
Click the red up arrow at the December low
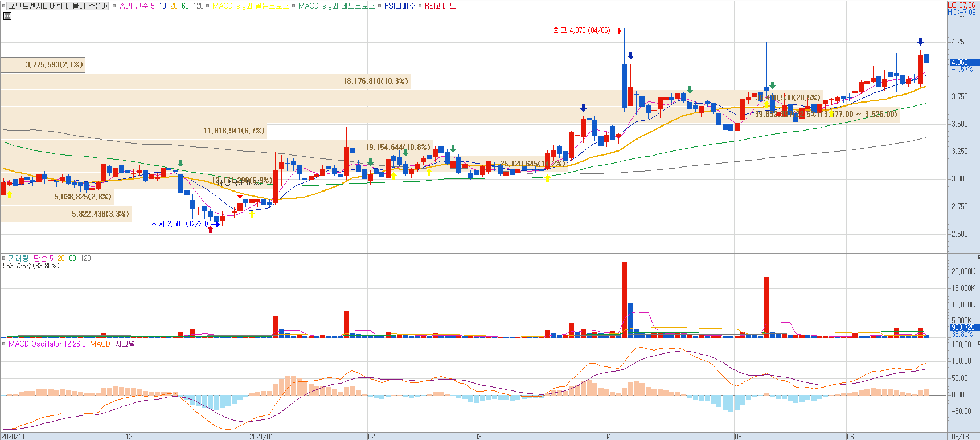coord(211,229)
